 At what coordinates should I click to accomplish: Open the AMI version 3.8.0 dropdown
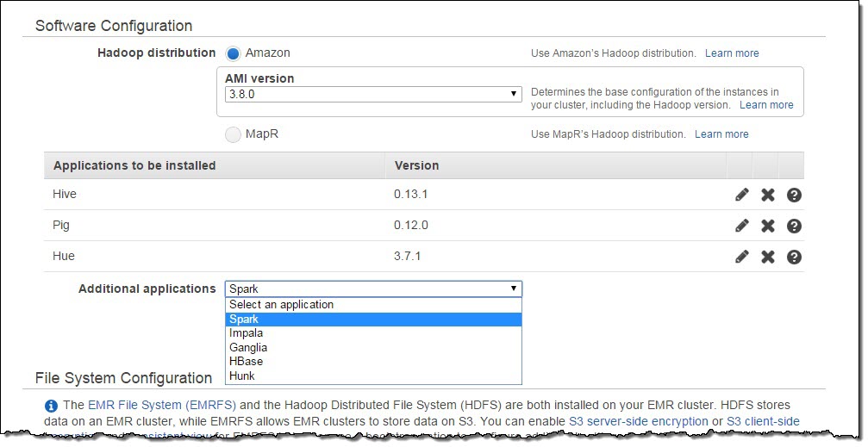(372, 94)
